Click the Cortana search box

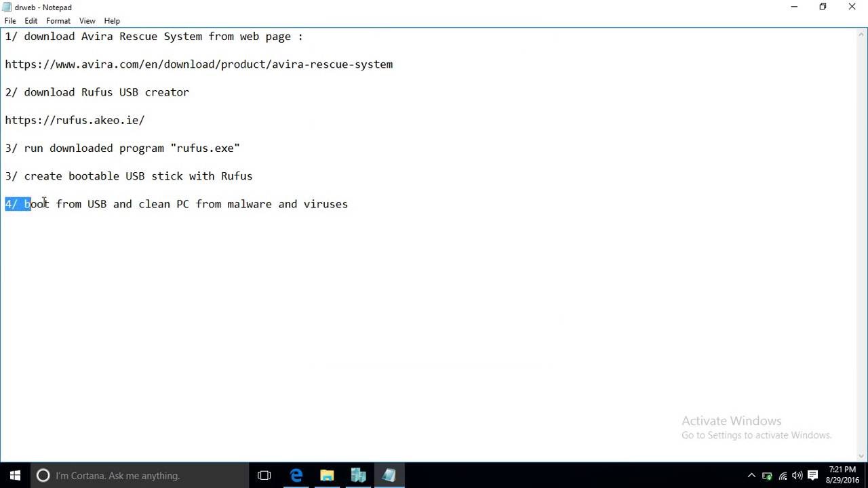(140, 476)
